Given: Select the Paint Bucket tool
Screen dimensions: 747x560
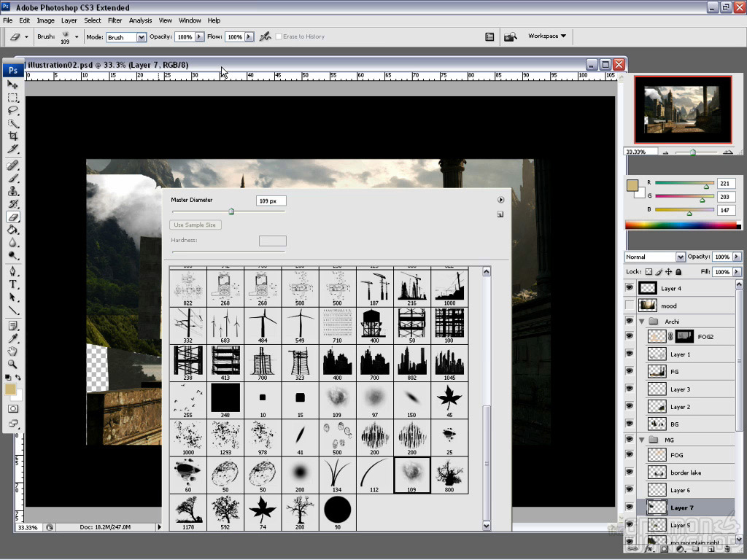Looking at the screenshot, I should (13, 230).
